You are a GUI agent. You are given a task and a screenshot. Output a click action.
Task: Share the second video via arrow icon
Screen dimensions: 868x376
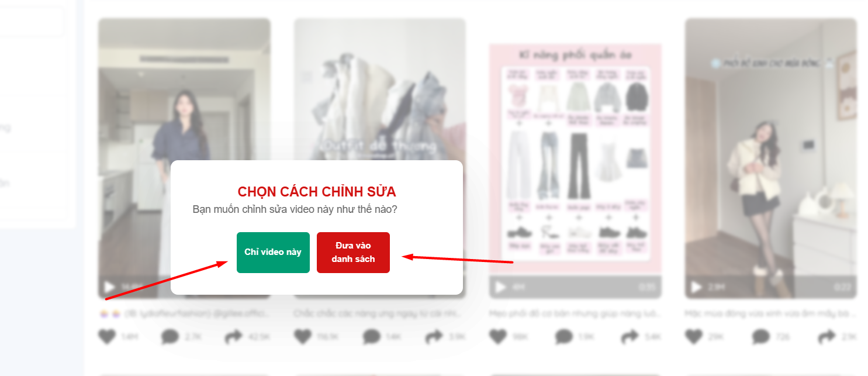coord(435,337)
